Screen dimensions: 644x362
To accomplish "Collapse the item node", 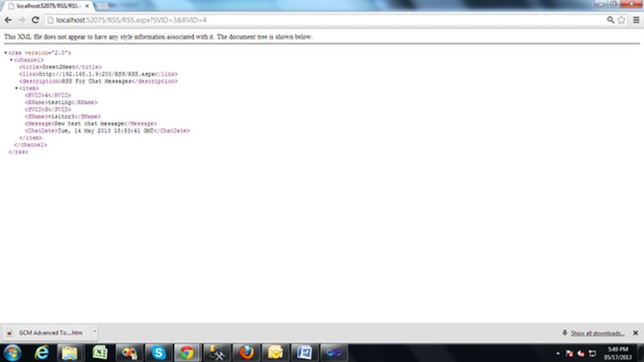I will point(17,88).
